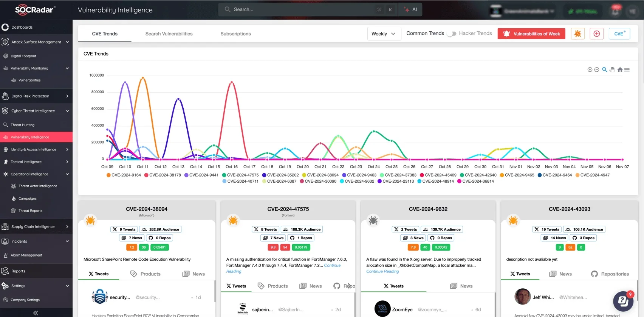This screenshot has height=317, width=644.
Task: Expand the Settings sidebar menu
Action: coord(36,286)
